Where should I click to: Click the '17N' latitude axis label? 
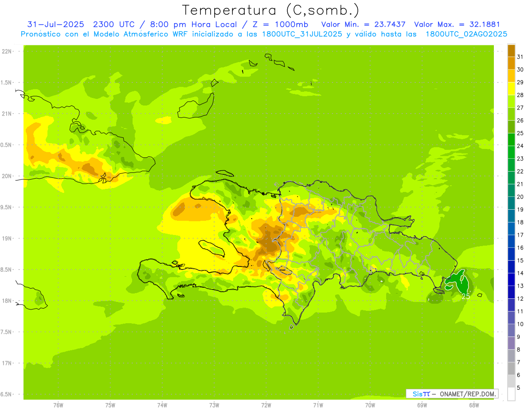6,363
